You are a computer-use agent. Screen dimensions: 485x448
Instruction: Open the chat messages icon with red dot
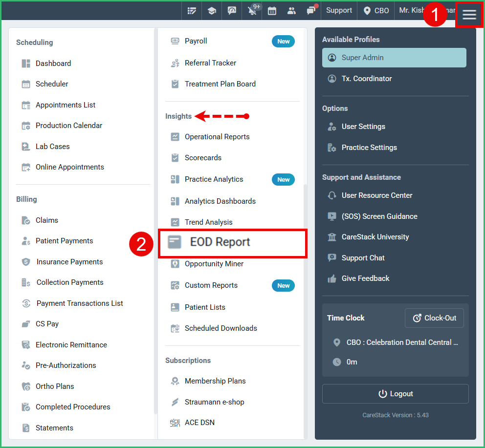coord(311,11)
